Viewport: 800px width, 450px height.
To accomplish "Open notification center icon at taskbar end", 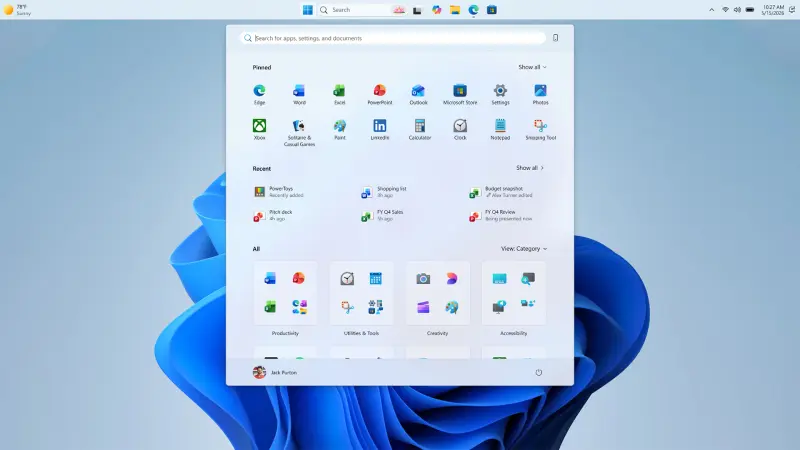I will point(792,10).
